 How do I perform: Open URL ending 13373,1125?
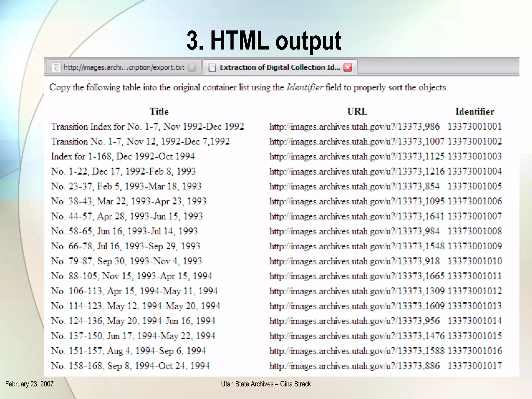pyautogui.click(x=357, y=156)
